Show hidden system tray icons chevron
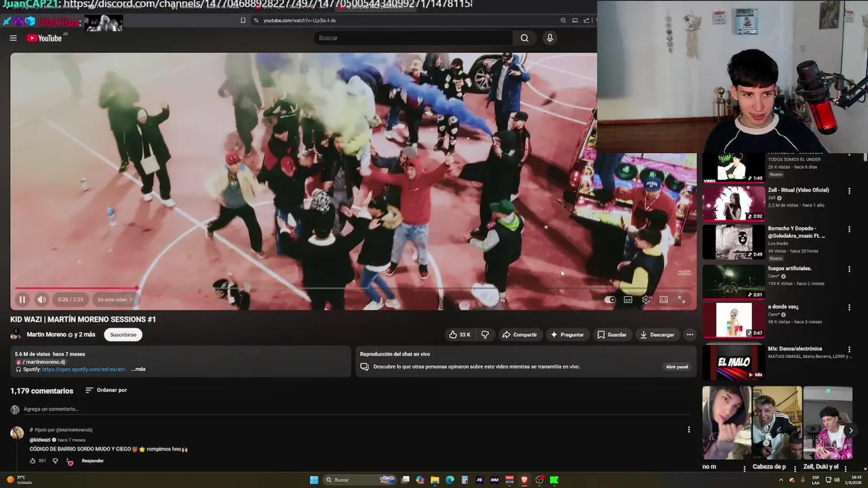This screenshot has height=488, width=868. 781,480
